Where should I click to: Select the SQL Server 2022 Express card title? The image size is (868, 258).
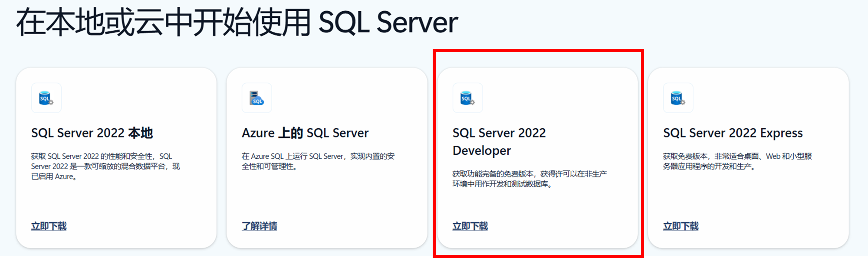(733, 133)
